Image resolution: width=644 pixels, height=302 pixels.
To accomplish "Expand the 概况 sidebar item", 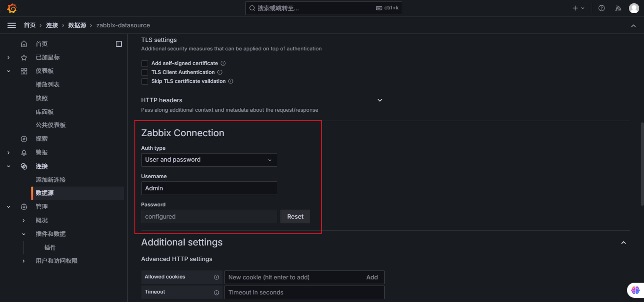I will [24, 220].
